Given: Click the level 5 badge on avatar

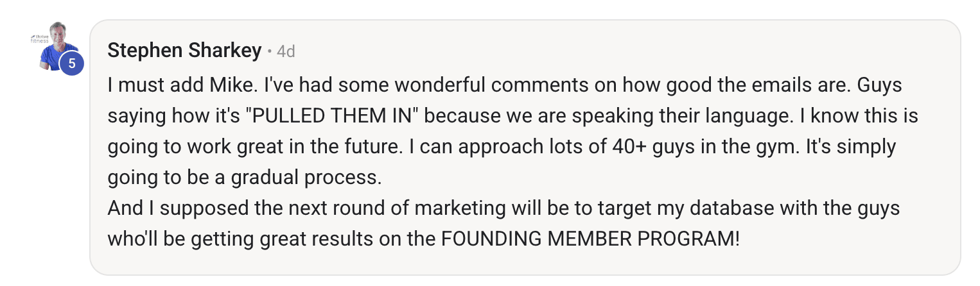Looking at the screenshot, I should [x=72, y=63].
